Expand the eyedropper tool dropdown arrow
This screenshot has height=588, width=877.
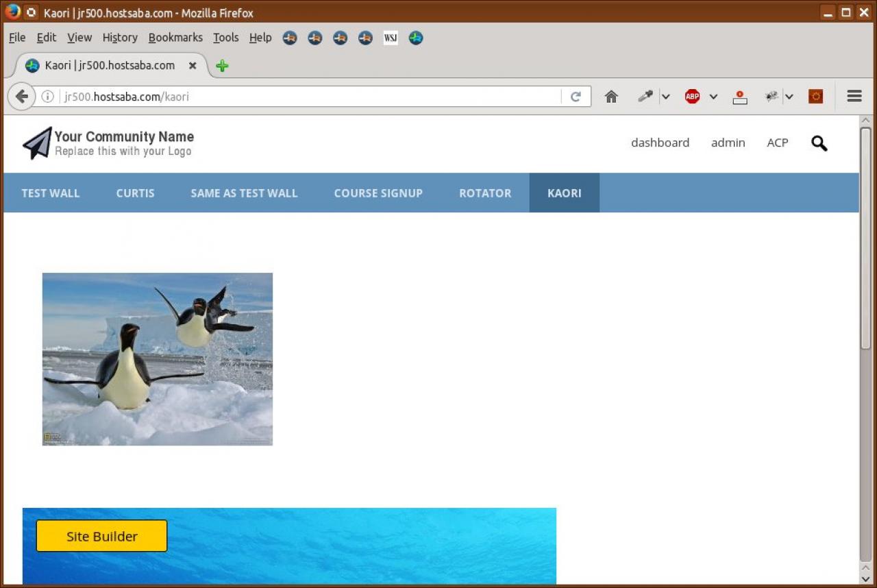[665, 97]
